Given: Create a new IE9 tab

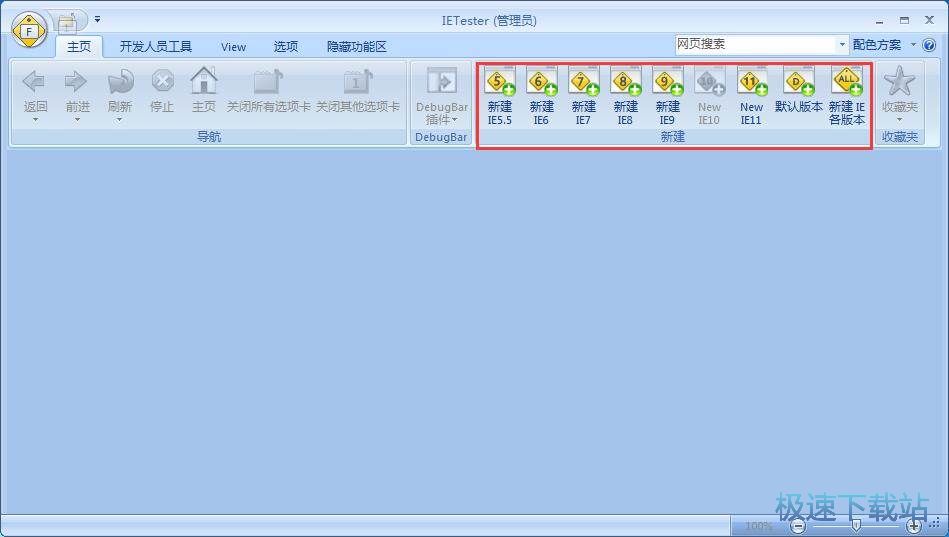Looking at the screenshot, I should 668,96.
